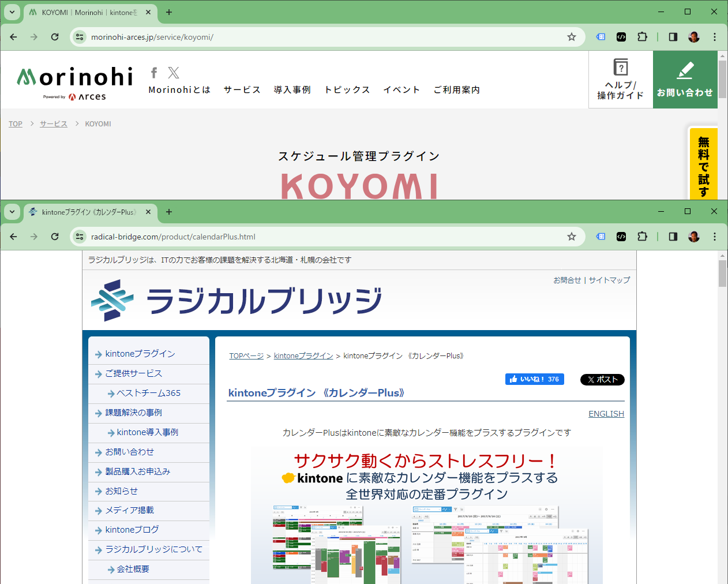The width and height of the screenshot is (728, 584).
Task: Open kintoneブログ in the sidebar
Action: coord(149,530)
